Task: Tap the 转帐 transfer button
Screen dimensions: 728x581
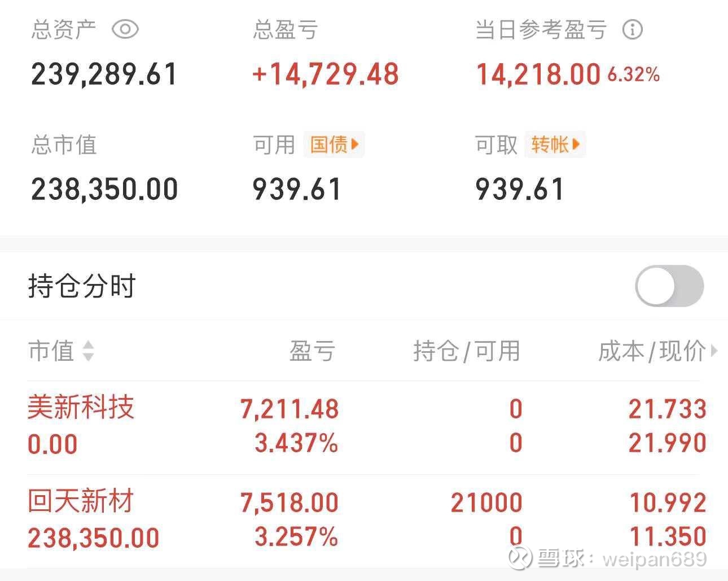Action: (x=555, y=145)
